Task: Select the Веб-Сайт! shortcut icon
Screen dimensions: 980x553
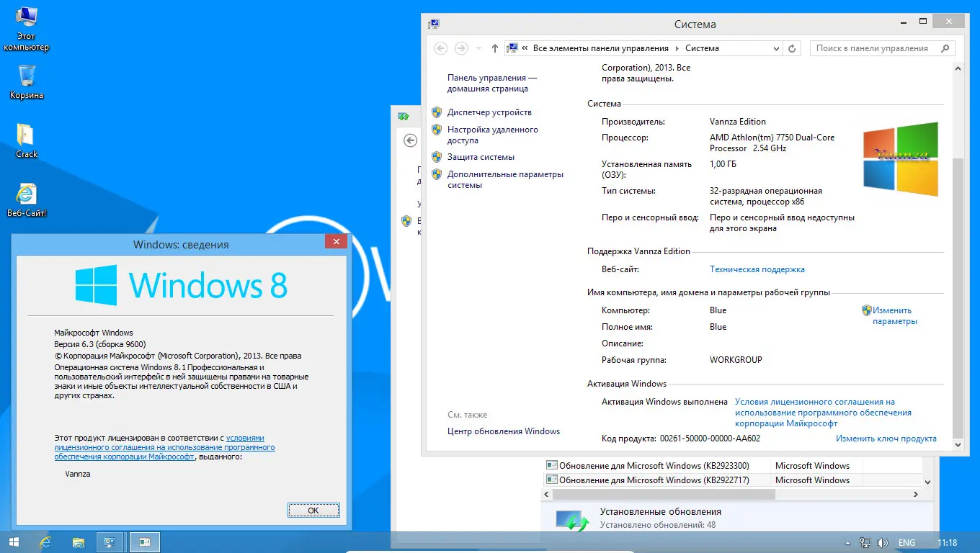Action: point(27,199)
